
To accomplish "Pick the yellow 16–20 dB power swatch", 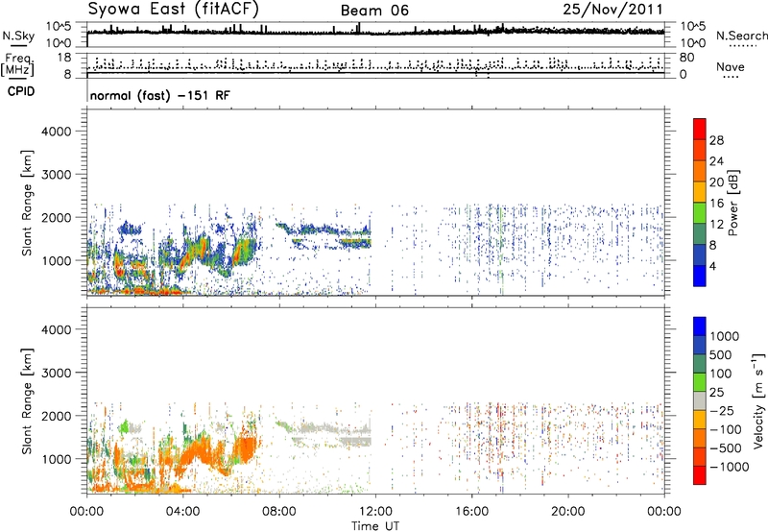I will [700, 191].
